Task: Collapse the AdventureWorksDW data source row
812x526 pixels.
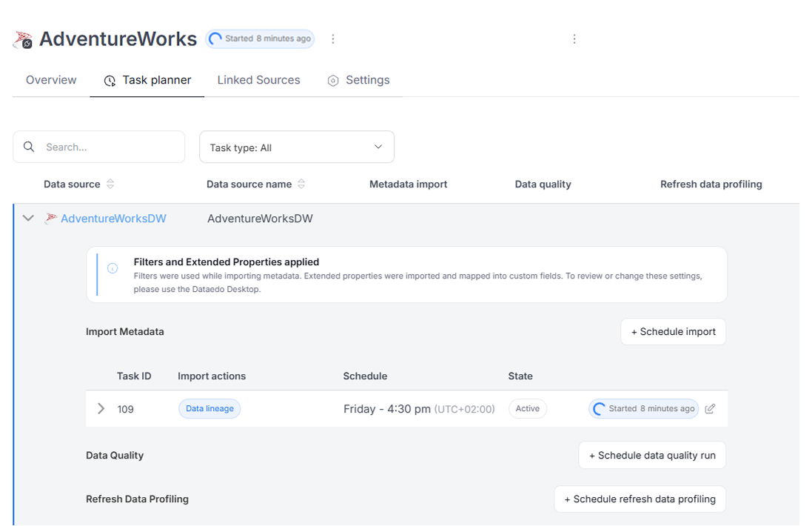Action: [x=28, y=218]
